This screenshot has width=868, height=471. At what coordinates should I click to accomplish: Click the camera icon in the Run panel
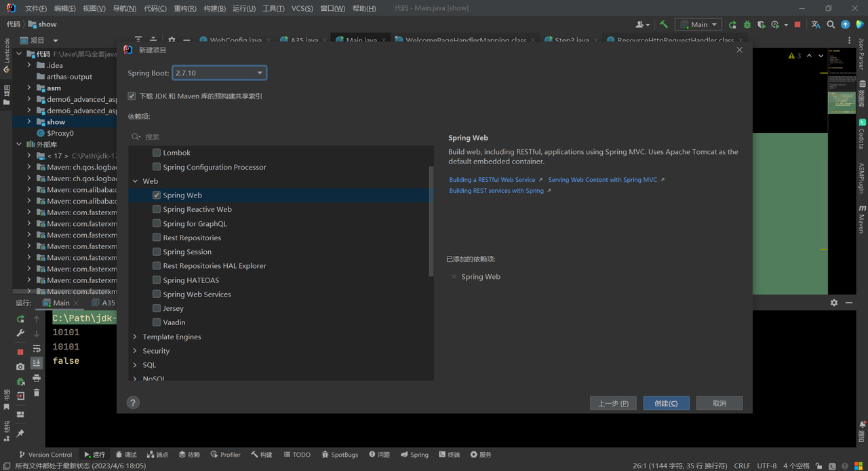tap(20, 366)
